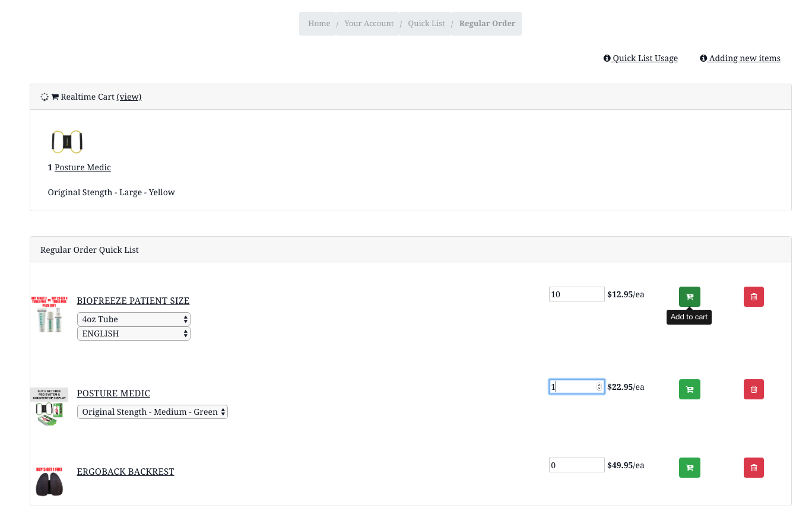812x524 pixels.
Task: Open the ENGLISH language dropdown
Action: 134,334
